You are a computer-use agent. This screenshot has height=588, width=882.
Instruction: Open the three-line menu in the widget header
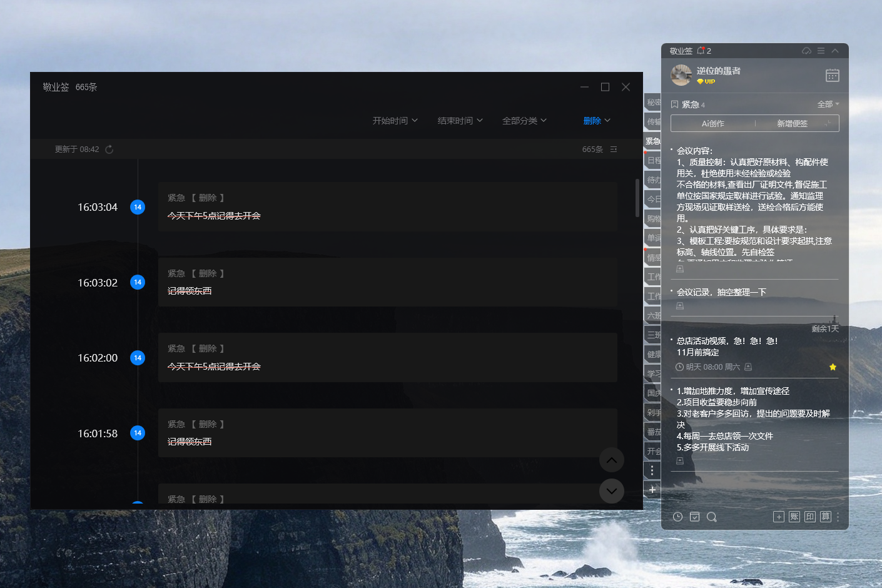point(821,51)
